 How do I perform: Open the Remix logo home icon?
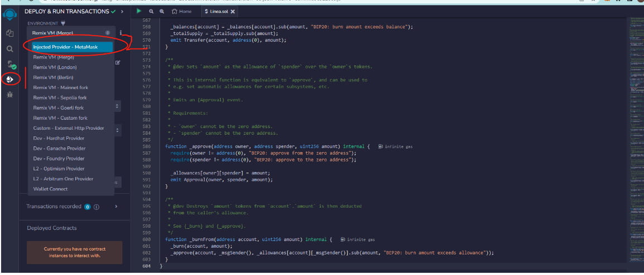click(x=9, y=16)
